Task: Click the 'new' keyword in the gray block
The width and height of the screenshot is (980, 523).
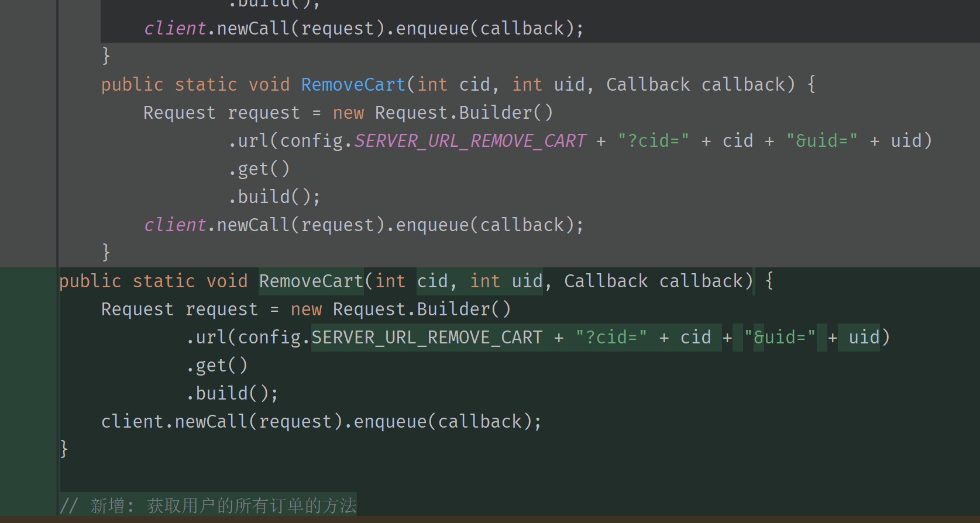Action: tap(349, 113)
